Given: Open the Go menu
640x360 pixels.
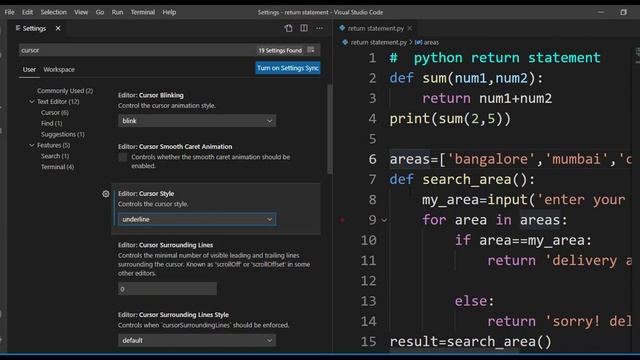Looking at the screenshot, I should (x=100, y=12).
